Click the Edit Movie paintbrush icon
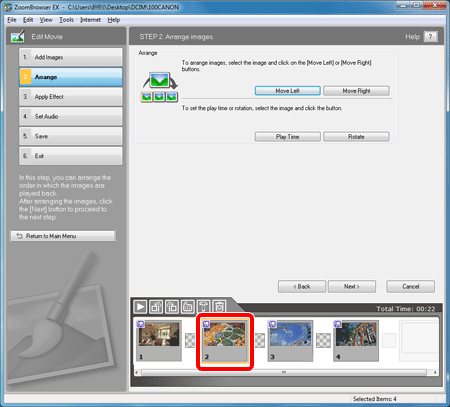This screenshot has width=450, height=407. [17, 37]
